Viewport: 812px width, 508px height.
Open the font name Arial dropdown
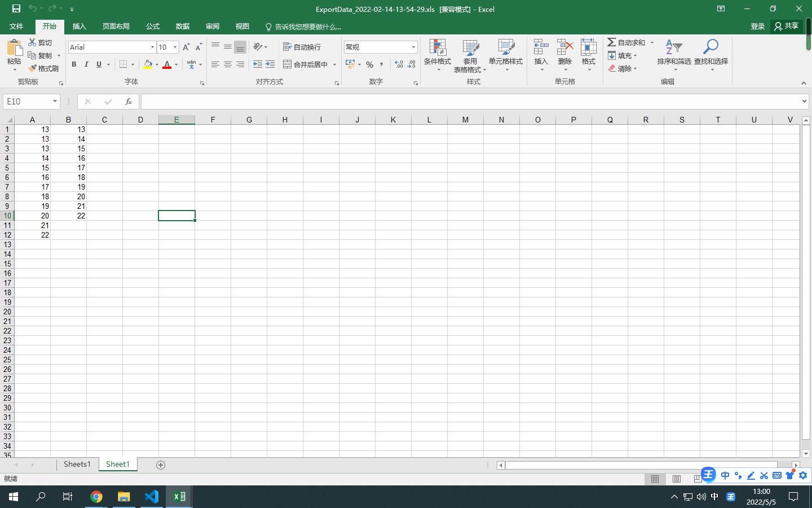point(152,47)
